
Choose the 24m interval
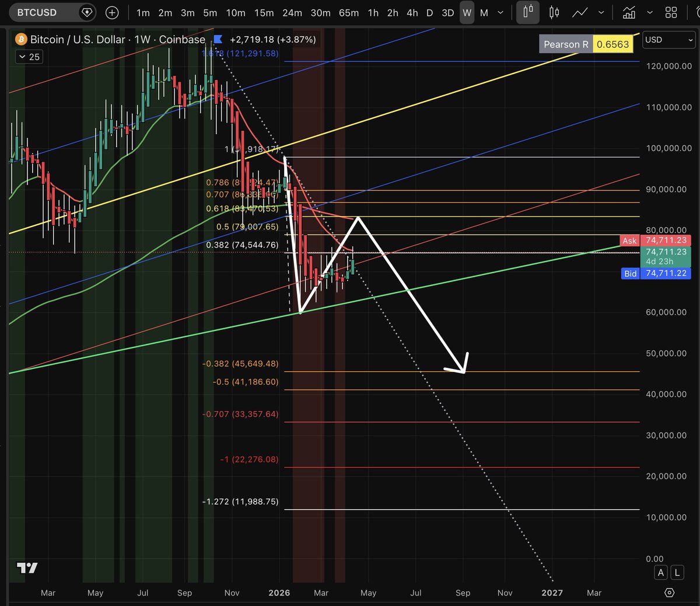coord(292,12)
